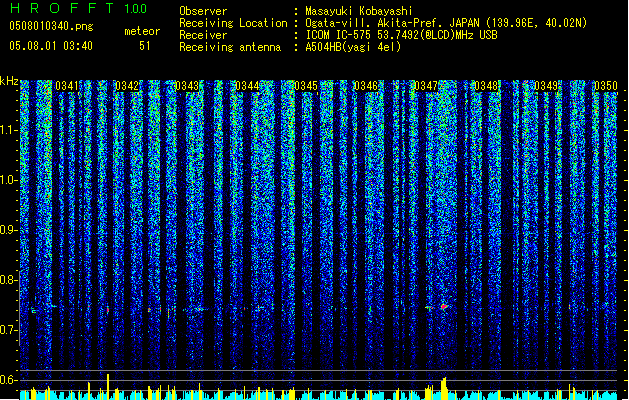Click the 0.6 kHz axis tick label
The height and width of the screenshot is (400, 629).
[9, 380]
